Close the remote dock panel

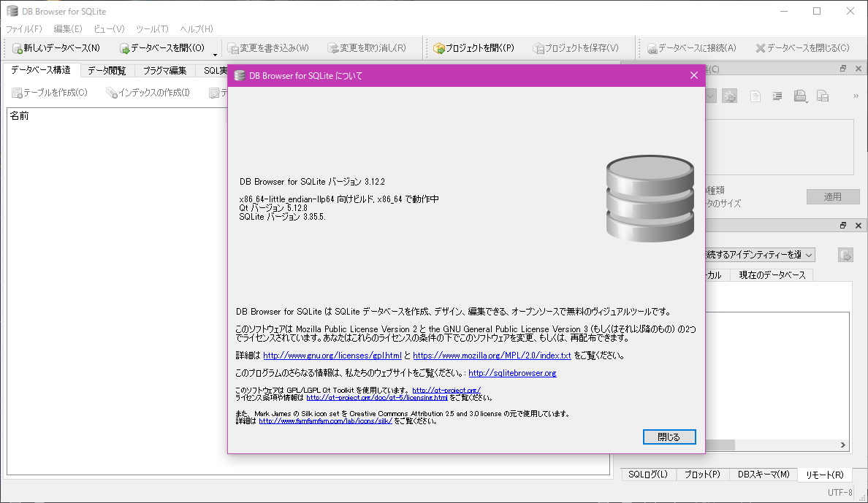pyautogui.click(x=858, y=225)
